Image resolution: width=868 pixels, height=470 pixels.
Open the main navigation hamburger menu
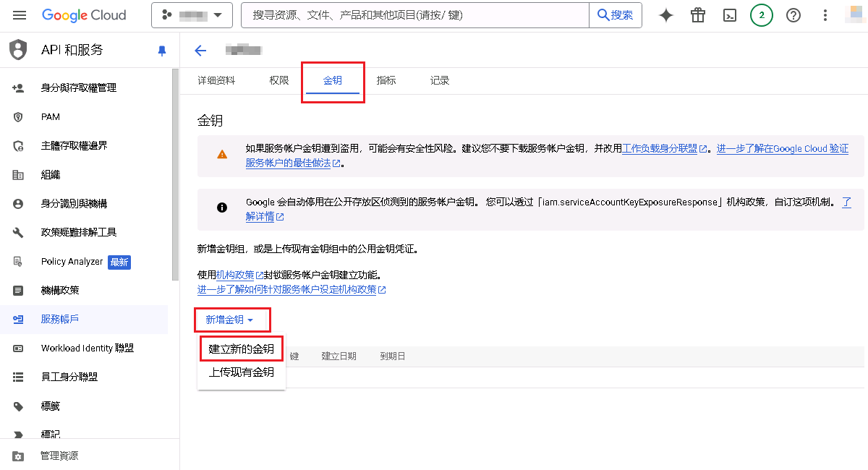tap(20, 15)
